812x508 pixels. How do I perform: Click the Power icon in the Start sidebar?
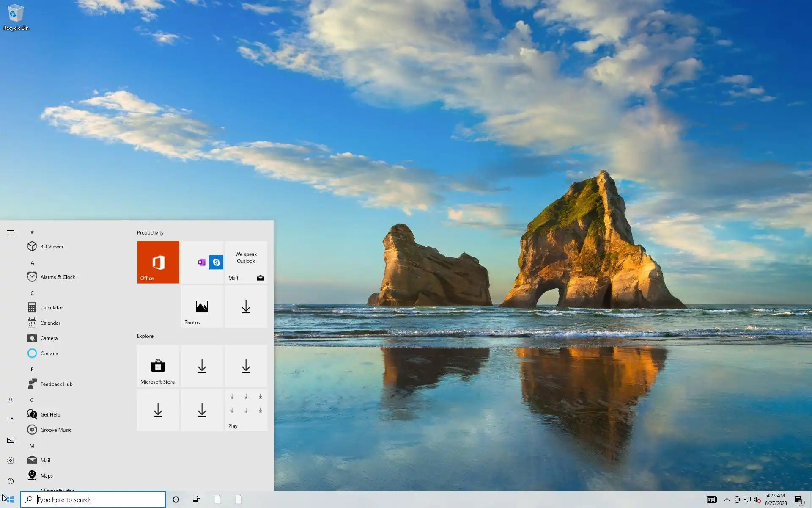(x=11, y=481)
